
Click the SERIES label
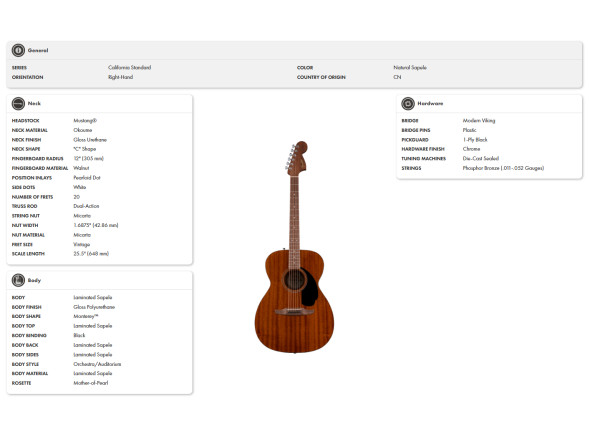[19, 67]
